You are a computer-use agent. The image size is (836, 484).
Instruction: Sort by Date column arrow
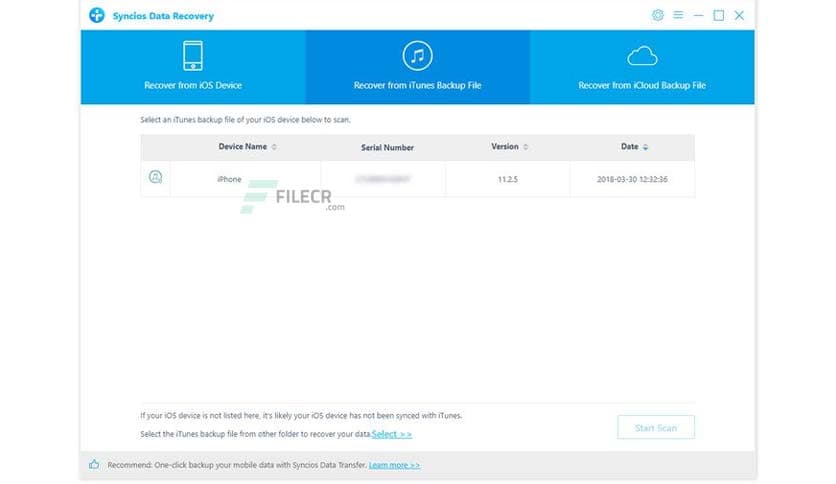[646, 147]
